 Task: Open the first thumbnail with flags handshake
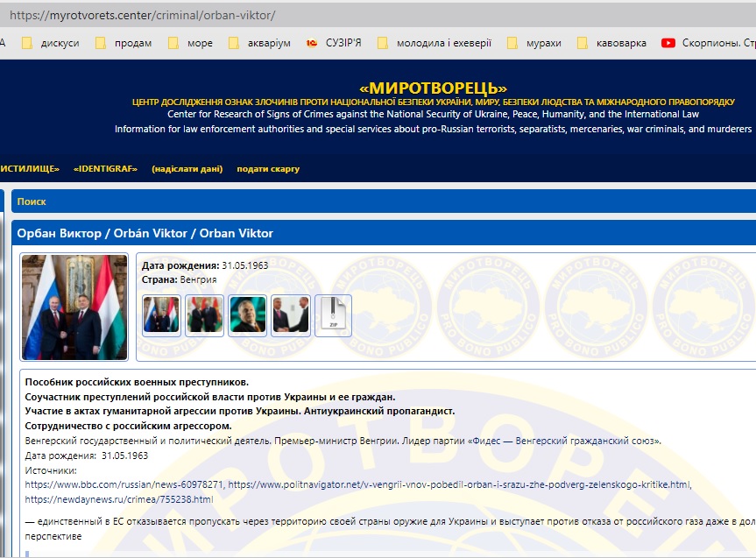coord(161,315)
